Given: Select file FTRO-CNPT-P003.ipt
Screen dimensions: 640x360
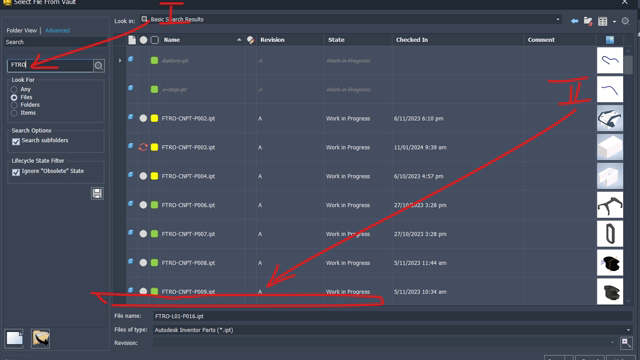Looking at the screenshot, I should click(188, 147).
